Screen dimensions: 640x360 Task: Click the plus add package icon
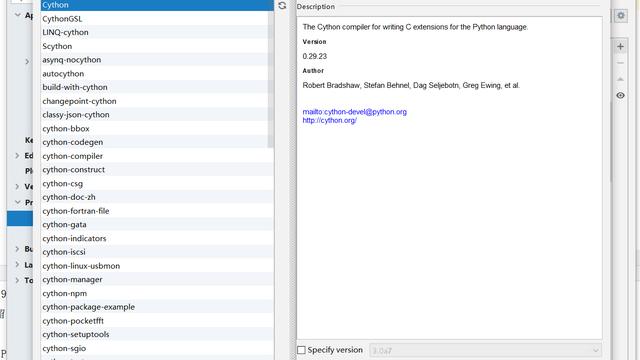[x=620, y=47]
